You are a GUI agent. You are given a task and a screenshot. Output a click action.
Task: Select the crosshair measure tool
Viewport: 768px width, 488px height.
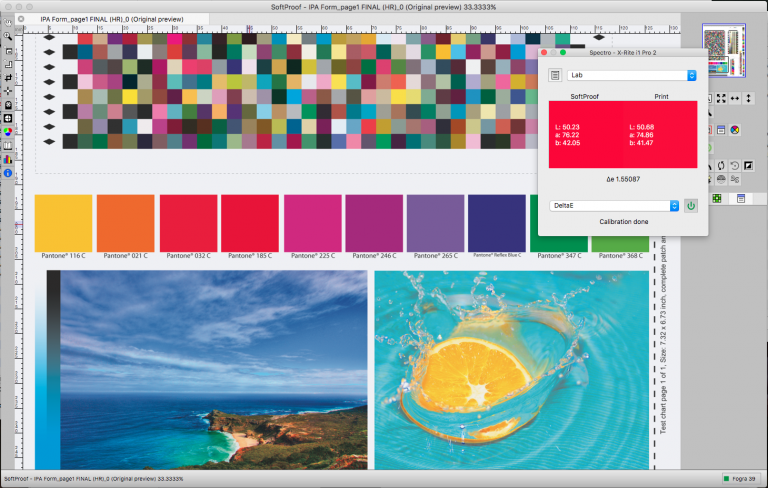pos(8,91)
